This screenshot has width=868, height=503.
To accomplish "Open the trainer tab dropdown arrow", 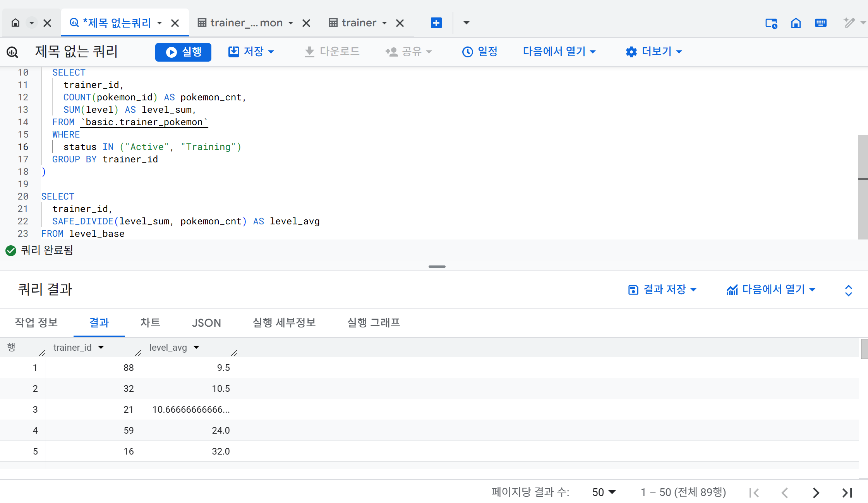I will (x=384, y=23).
